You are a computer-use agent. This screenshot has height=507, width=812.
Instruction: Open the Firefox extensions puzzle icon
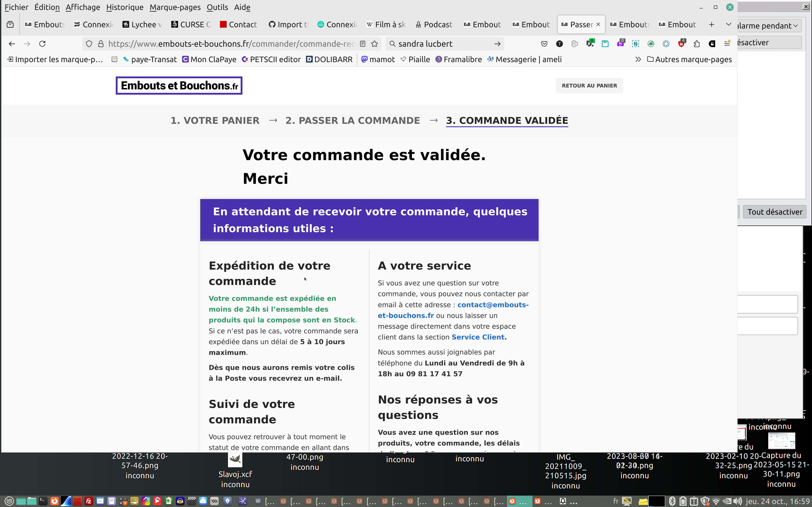(x=697, y=44)
